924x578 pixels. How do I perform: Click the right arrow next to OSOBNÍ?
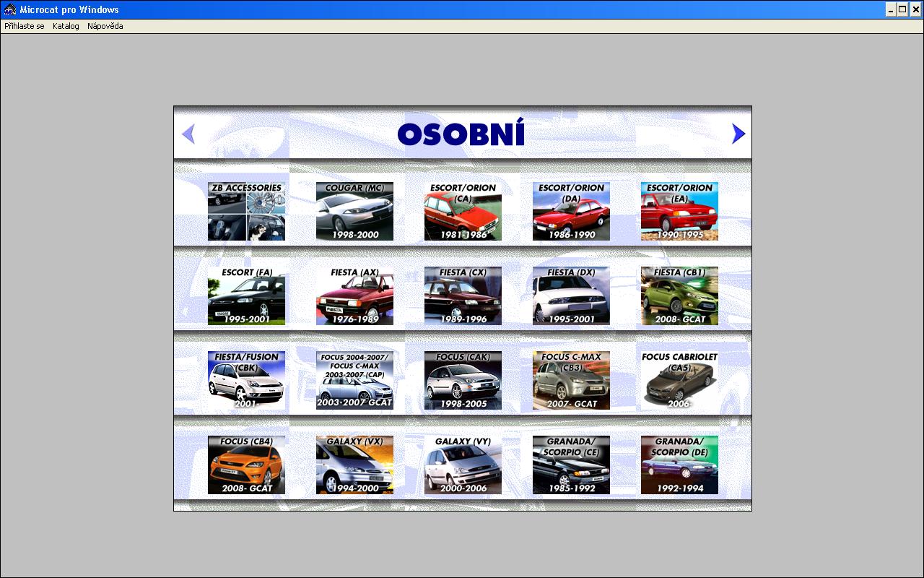pyautogui.click(x=738, y=134)
